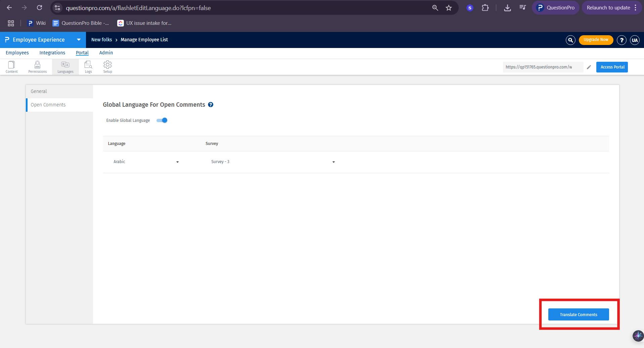This screenshot has height=348, width=644.
Task: Open the browser extensions puzzle icon
Action: click(x=485, y=8)
